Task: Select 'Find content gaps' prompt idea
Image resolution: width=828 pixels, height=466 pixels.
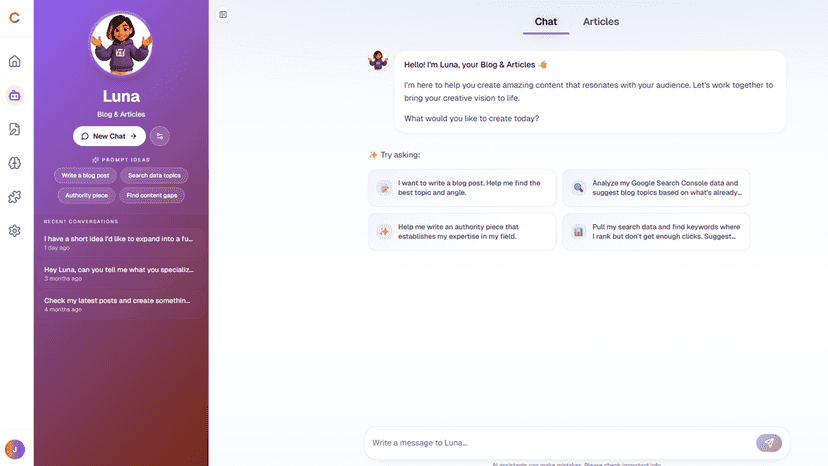Action: (x=152, y=195)
